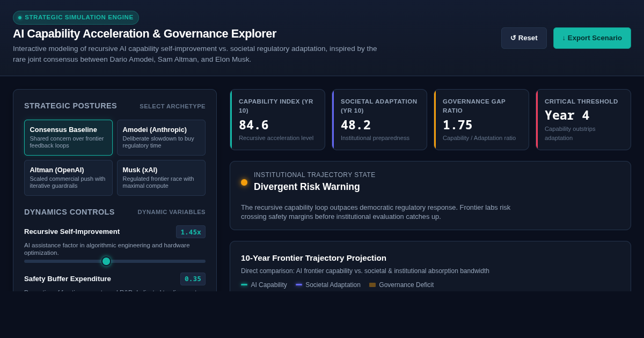Click the 0.35 safety buffer value

193,279
